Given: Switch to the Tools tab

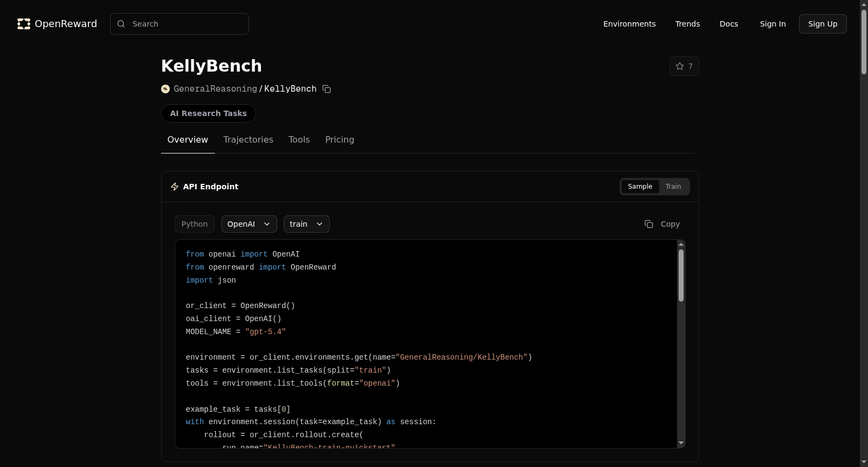Looking at the screenshot, I should (299, 140).
